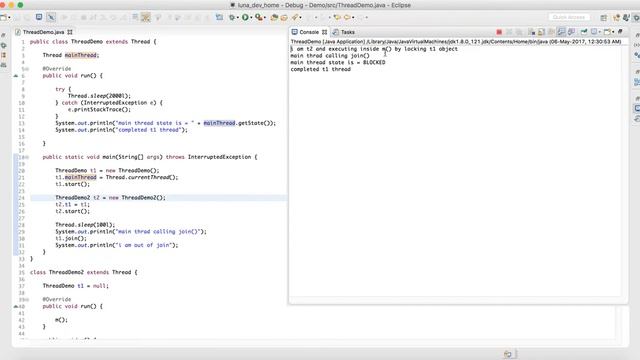Open the New wizard dropdown arrow
This screenshot has height=360, width=640.
point(9,18)
